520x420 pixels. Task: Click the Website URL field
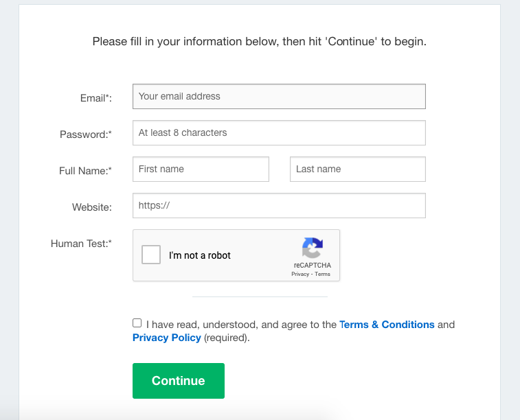coord(279,206)
